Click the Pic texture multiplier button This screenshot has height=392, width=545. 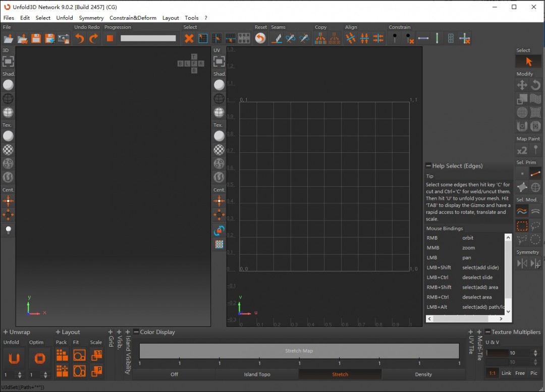[534, 373]
